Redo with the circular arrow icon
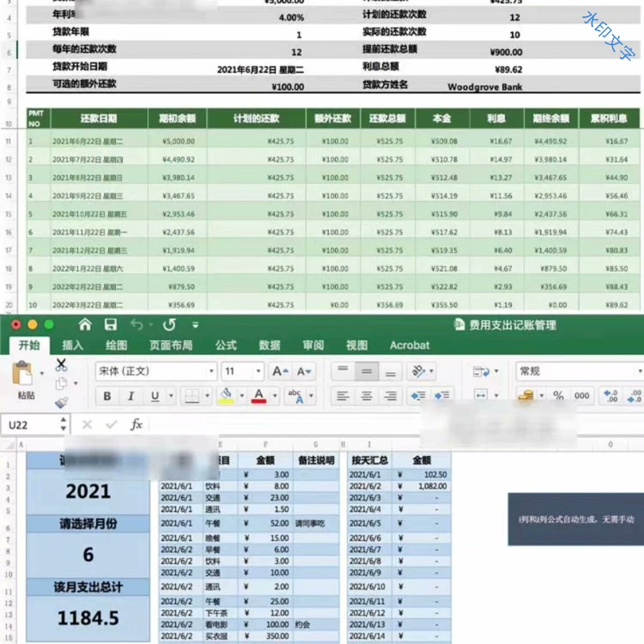The height and width of the screenshot is (644, 644). coord(169,325)
